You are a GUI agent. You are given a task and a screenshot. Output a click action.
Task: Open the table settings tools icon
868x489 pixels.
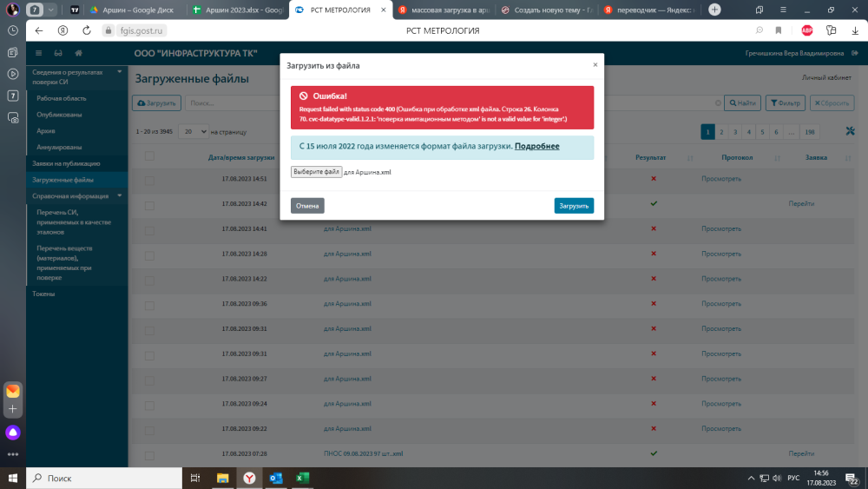(850, 131)
